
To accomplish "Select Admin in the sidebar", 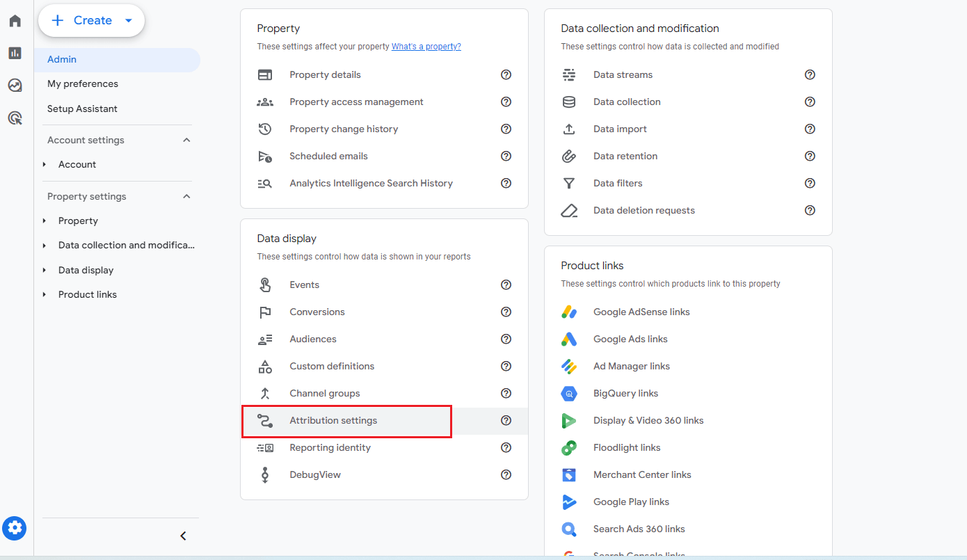I will tap(117, 60).
